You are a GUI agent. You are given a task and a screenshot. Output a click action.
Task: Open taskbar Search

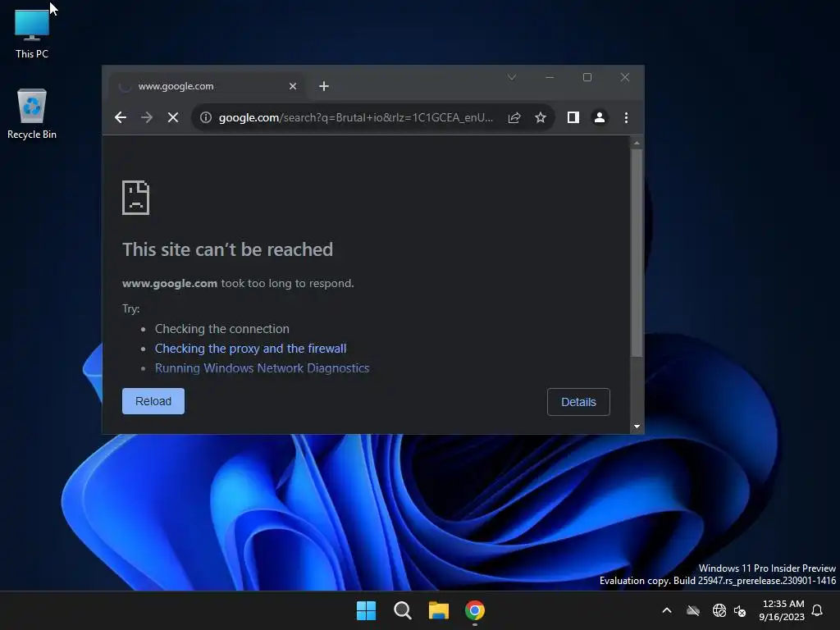click(x=402, y=610)
